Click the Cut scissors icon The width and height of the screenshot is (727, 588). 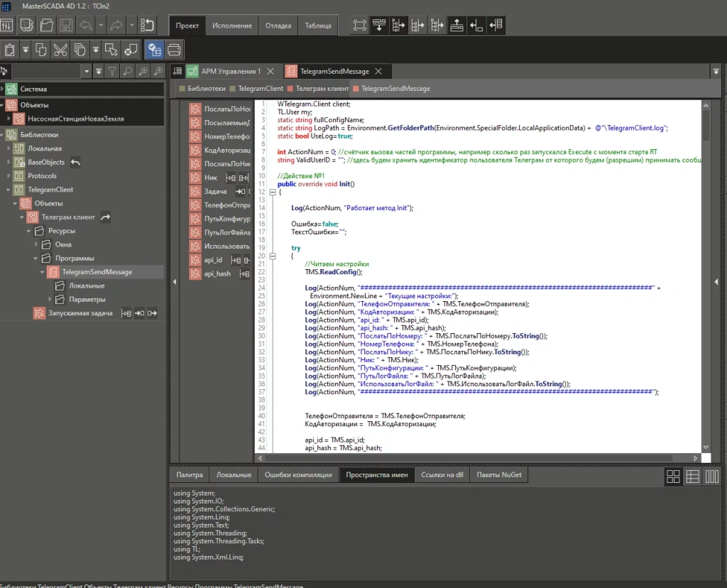[x=60, y=50]
